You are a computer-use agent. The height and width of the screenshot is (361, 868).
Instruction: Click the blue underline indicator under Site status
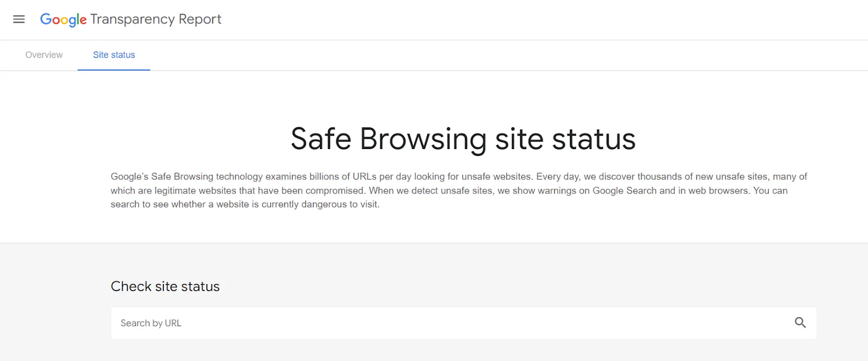tap(113, 68)
